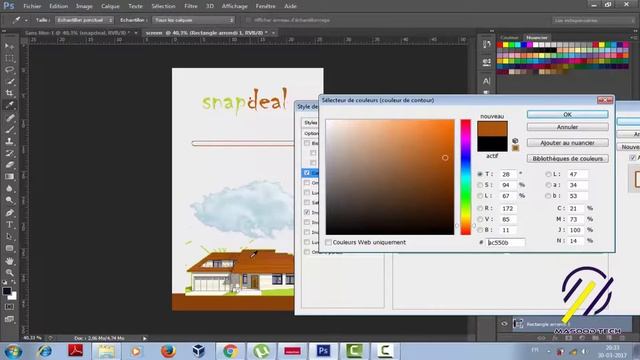
Task: Select the T (hue) radio button
Action: click(480, 174)
